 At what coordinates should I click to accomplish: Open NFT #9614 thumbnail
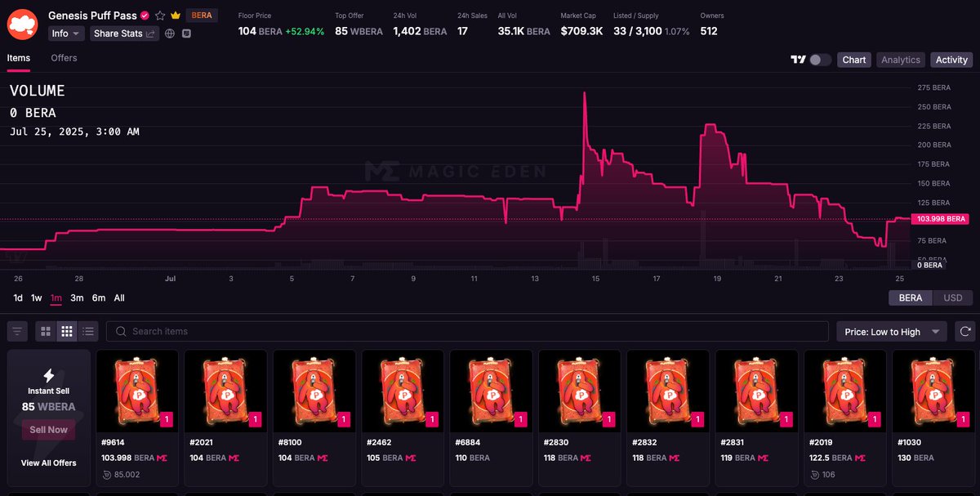(x=137, y=390)
